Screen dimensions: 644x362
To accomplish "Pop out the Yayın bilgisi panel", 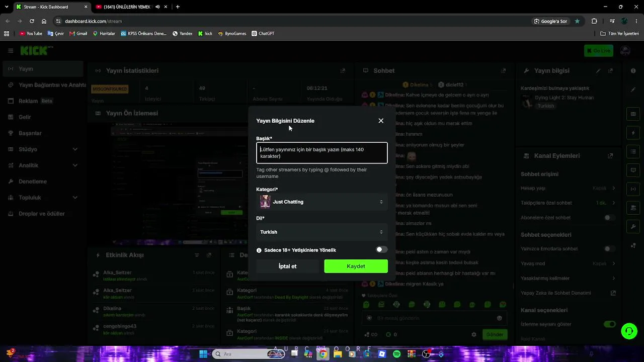I will [x=610, y=71].
